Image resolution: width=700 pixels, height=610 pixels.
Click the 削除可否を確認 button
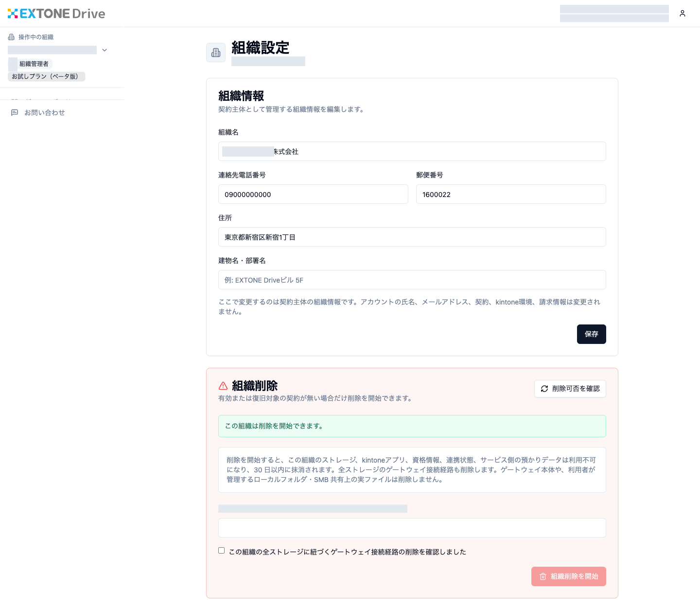click(570, 389)
